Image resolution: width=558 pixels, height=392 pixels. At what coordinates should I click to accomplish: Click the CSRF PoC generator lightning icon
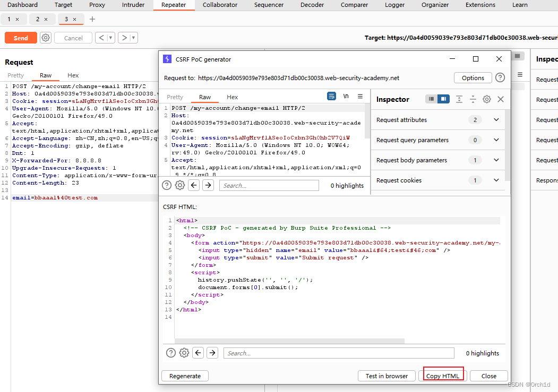pos(167,59)
